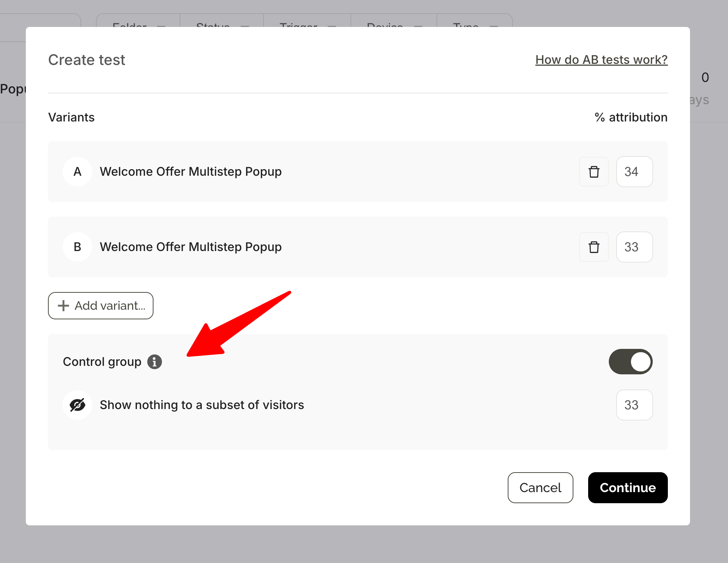Open the Folder filter dropdown
Image resolution: width=728 pixels, height=563 pixels.
[138, 26]
